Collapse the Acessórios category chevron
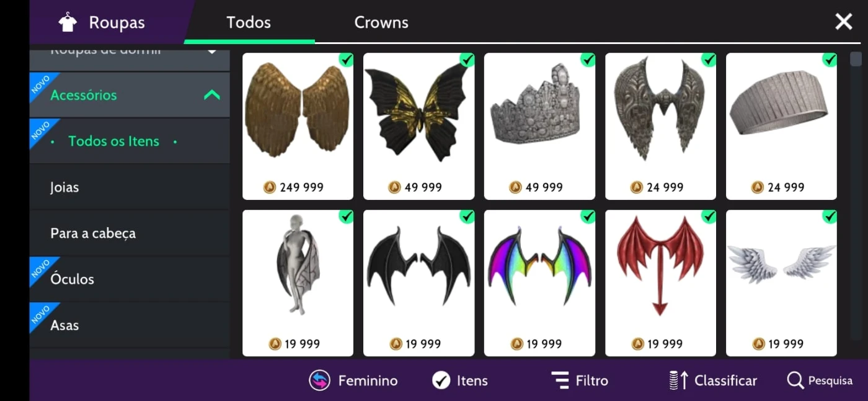This screenshot has width=868, height=401. (x=212, y=95)
